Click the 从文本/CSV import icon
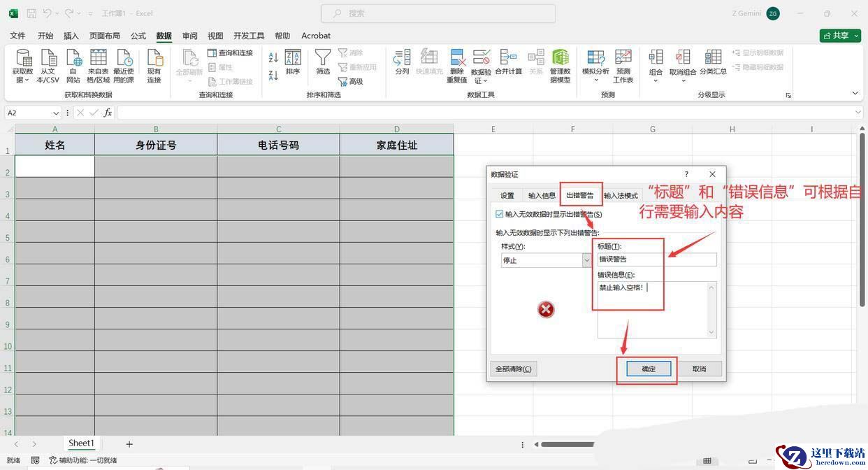Screen dimensions: 868x470 click(48, 66)
